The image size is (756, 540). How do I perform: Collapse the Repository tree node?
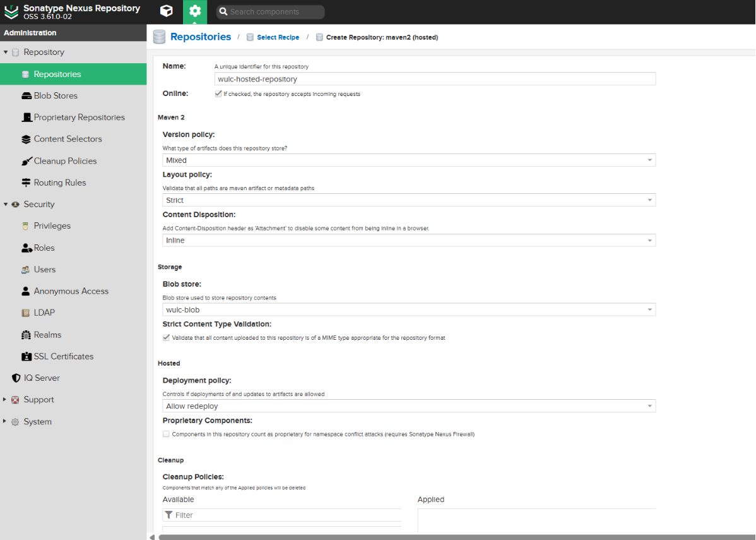[x=5, y=52]
